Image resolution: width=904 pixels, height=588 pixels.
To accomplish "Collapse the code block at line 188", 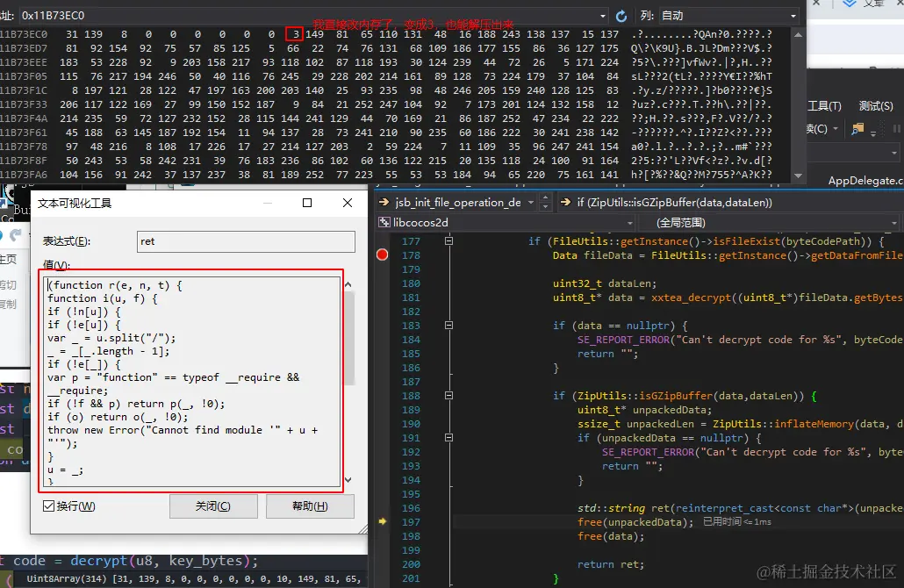I will 448,396.
